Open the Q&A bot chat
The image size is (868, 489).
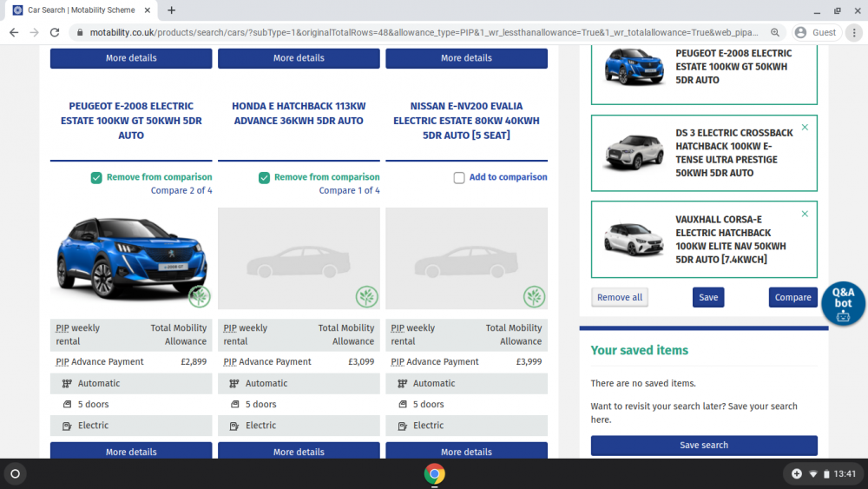coord(843,303)
